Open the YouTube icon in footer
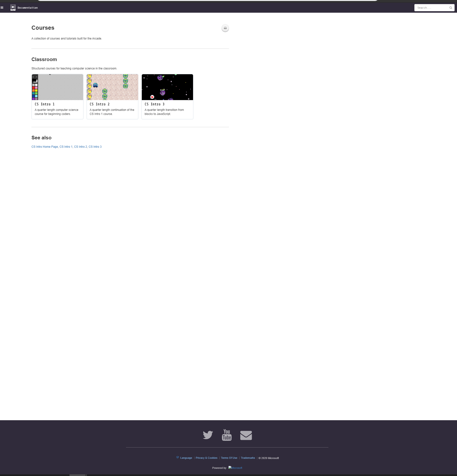 point(227,435)
